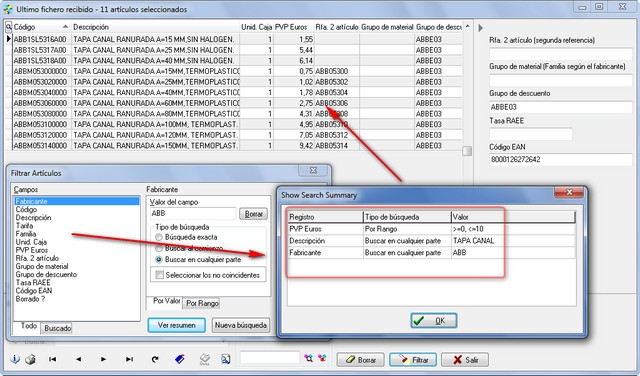The width and height of the screenshot is (640, 376).
Task: Select PVP Euros in Campos list
Action: [x=32, y=250]
